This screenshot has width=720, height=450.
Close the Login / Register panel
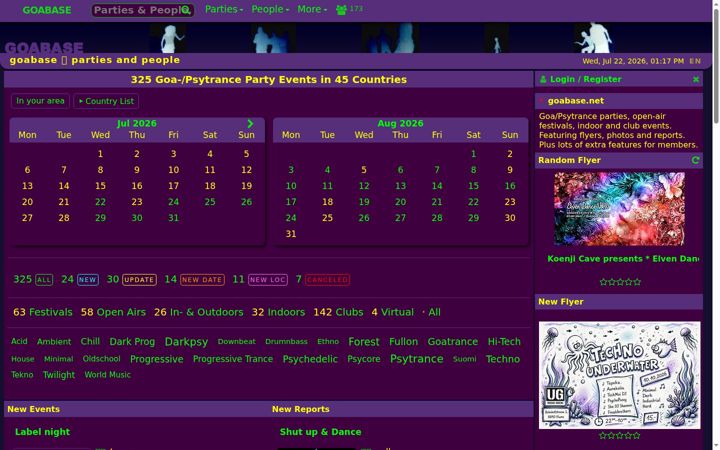tap(696, 79)
